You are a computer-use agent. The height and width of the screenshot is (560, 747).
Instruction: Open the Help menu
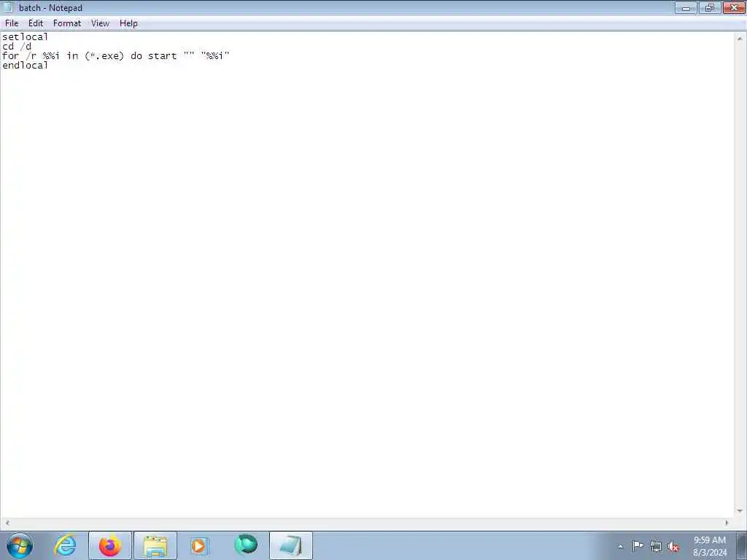(x=128, y=23)
